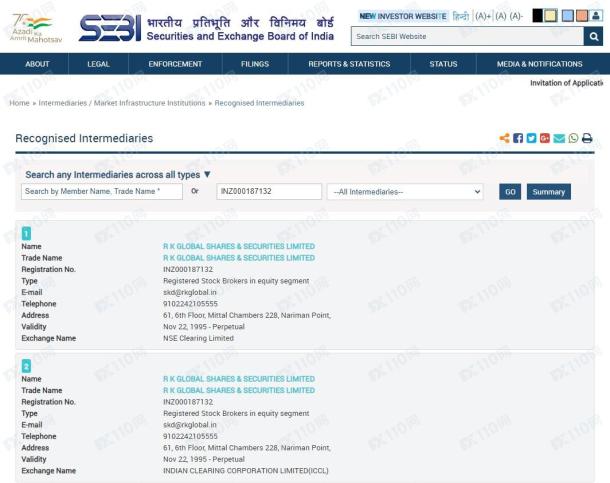Click the Invitation of Application ticker text
The width and height of the screenshot is (610, 483).
pos(566,83)
